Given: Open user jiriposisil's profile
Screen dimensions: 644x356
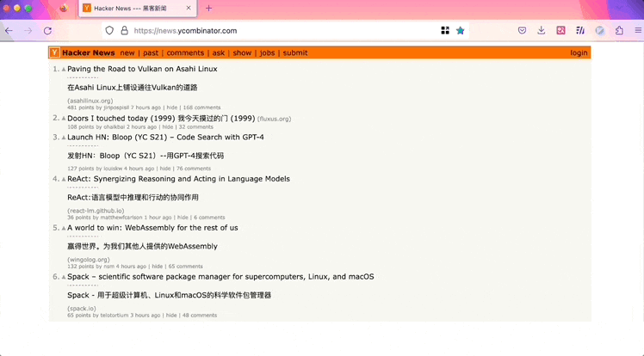Looking at the screenshot, I should point(116,107).
